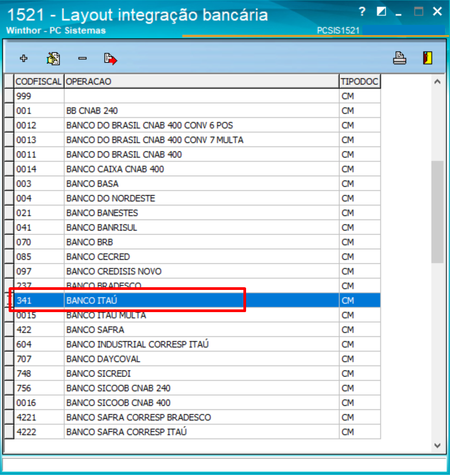The image size is (450, 476).
Task: Select the BANCO BANRISUL row
Action: (193, 227)
